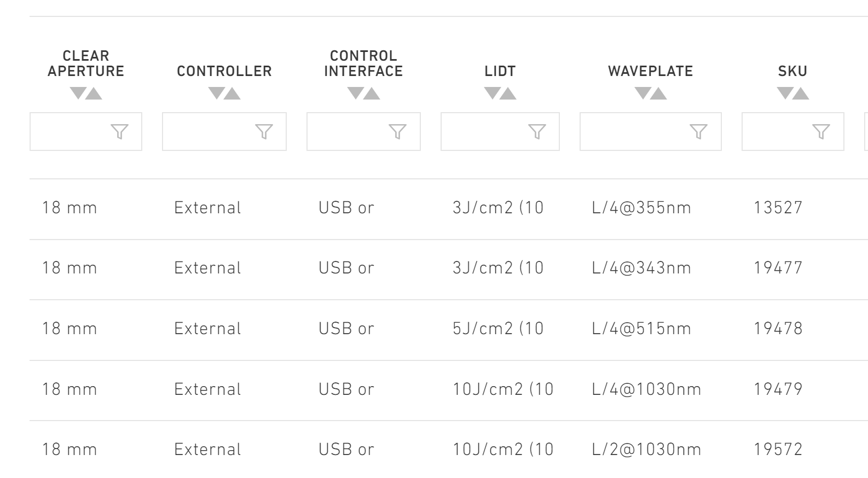Sort Clear Aperture column descending arrow
This screenshot has width=868, height=478.
78,94
